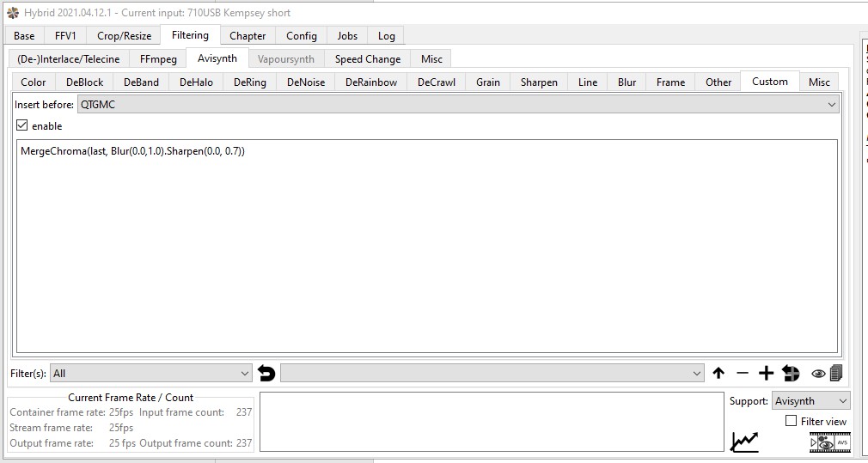Select the Sharpen filter tab

click(x=538, y=82)
